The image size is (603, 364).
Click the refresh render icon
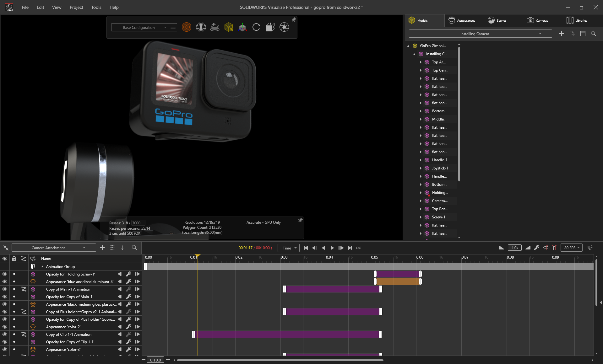[256, 27]
